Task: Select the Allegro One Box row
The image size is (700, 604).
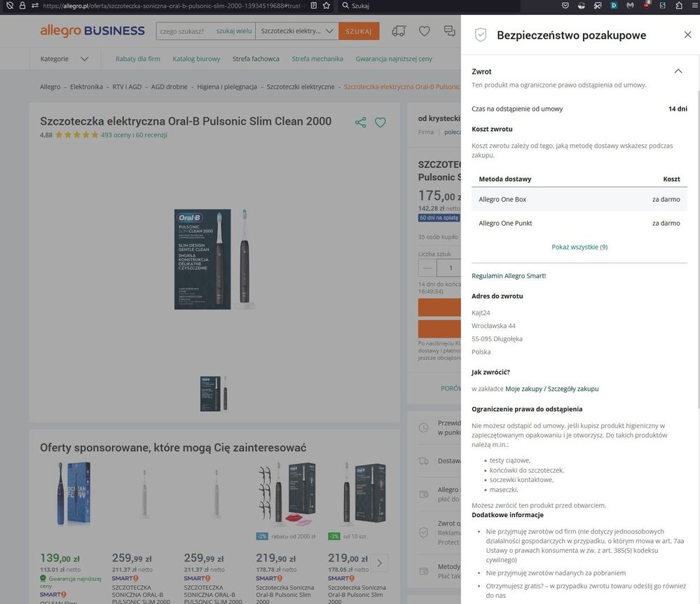Action: 579,200
